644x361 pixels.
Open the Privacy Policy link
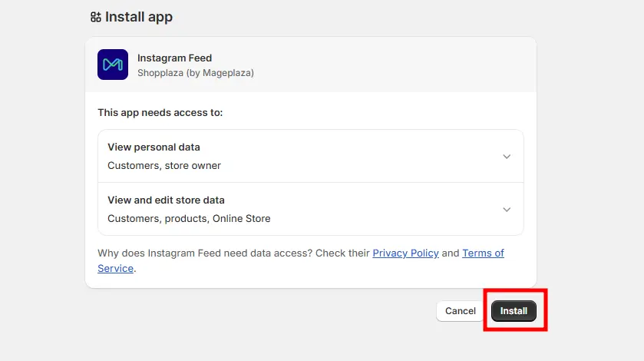(405, 253)
